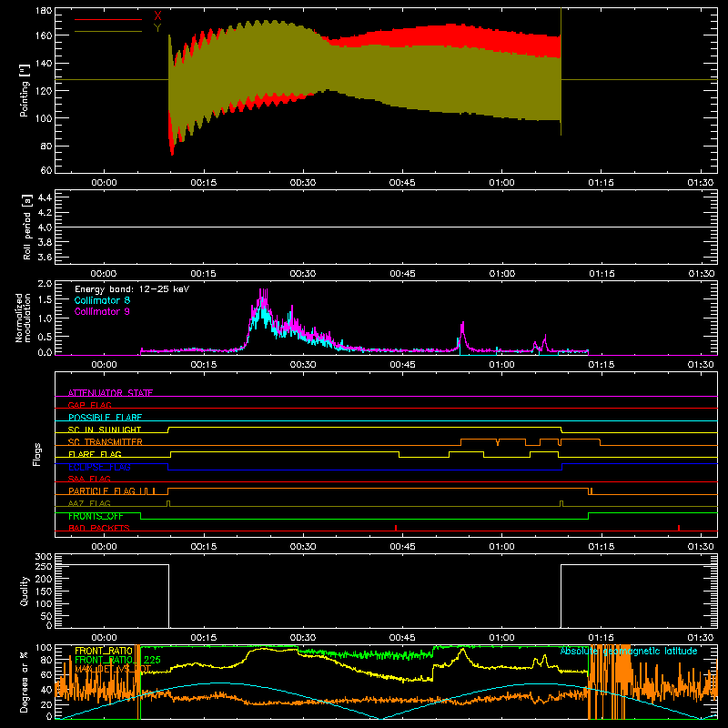Click the PARTICLE_FLAG label

click(102, 491)
